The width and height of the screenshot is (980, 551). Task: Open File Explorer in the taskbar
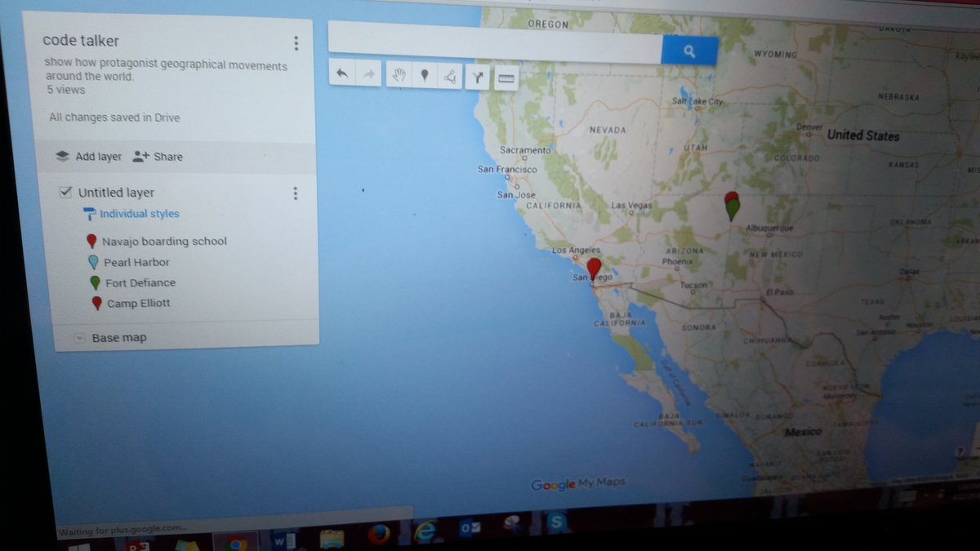coord(332,539)
